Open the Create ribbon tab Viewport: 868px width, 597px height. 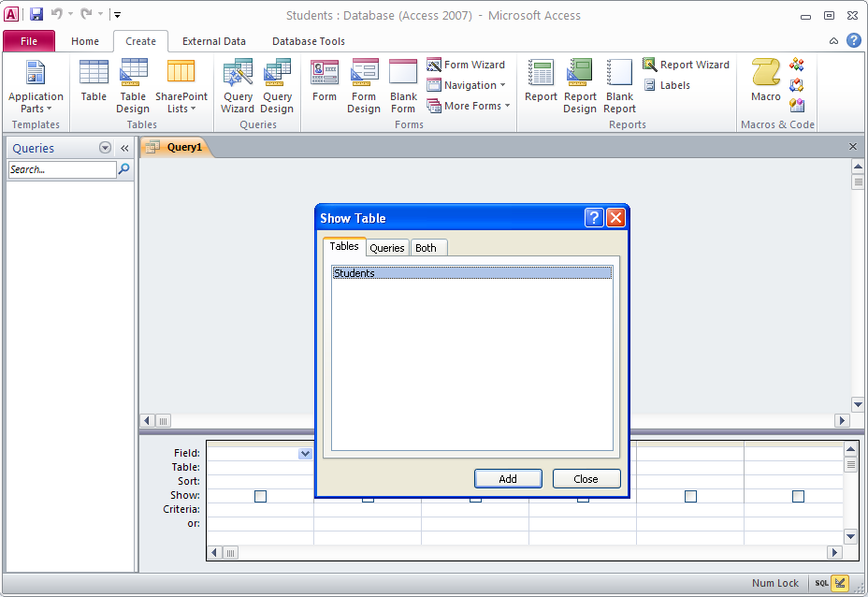(140, 41)
